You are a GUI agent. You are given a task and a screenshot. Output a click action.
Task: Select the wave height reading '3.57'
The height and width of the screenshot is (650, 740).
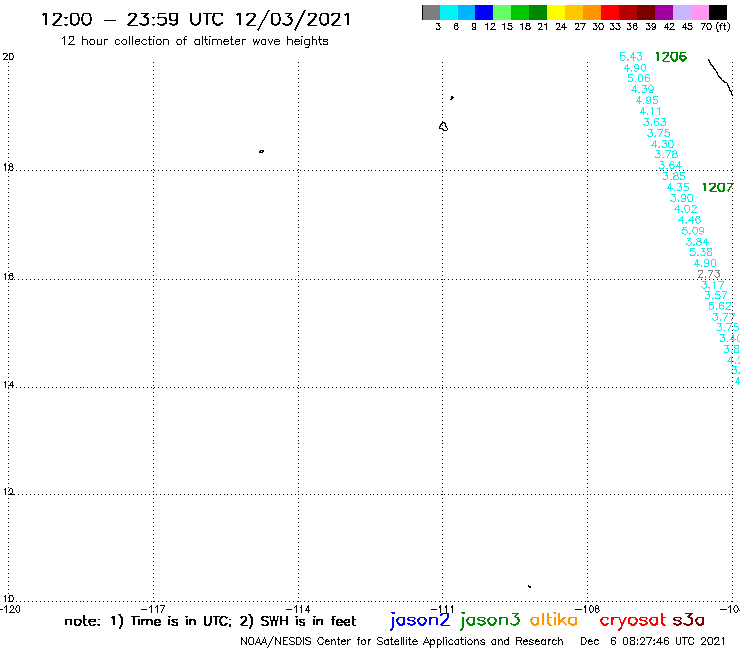tap(716, 295)
